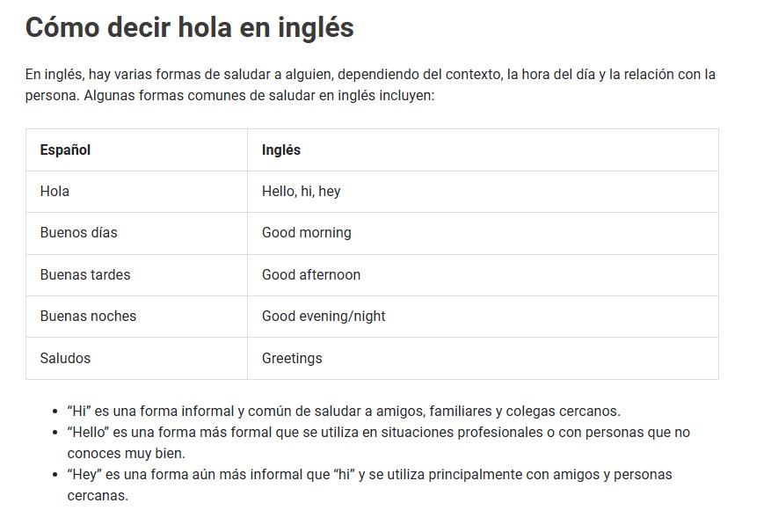Click the words "conoces muy bien"
The image size is (771, 532).
[126, 454]
